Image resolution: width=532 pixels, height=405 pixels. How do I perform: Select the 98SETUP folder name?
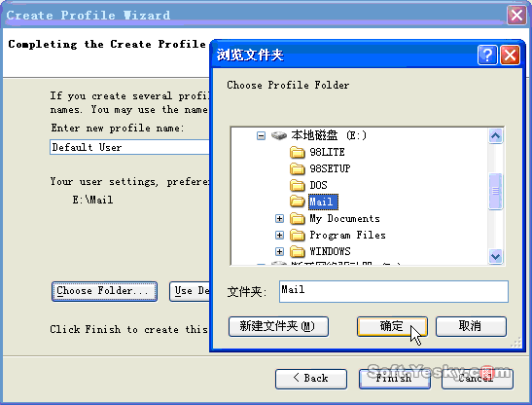click(x=330, y=168)
